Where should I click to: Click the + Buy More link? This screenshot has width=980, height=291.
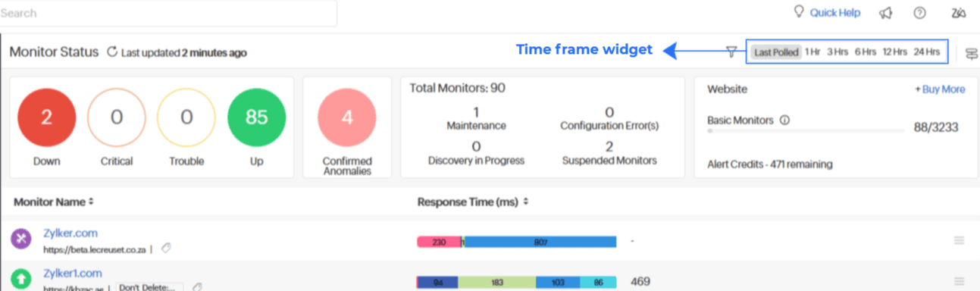click(x=940, y=89)
